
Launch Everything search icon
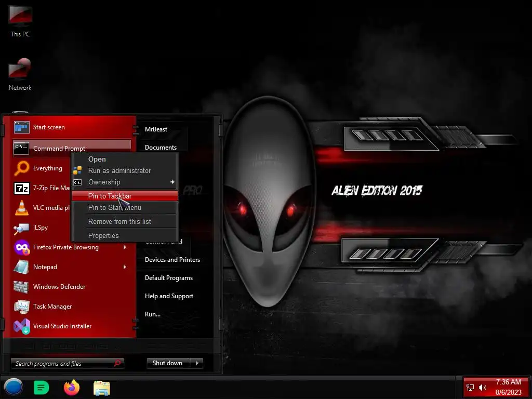[x=22, y=168]
